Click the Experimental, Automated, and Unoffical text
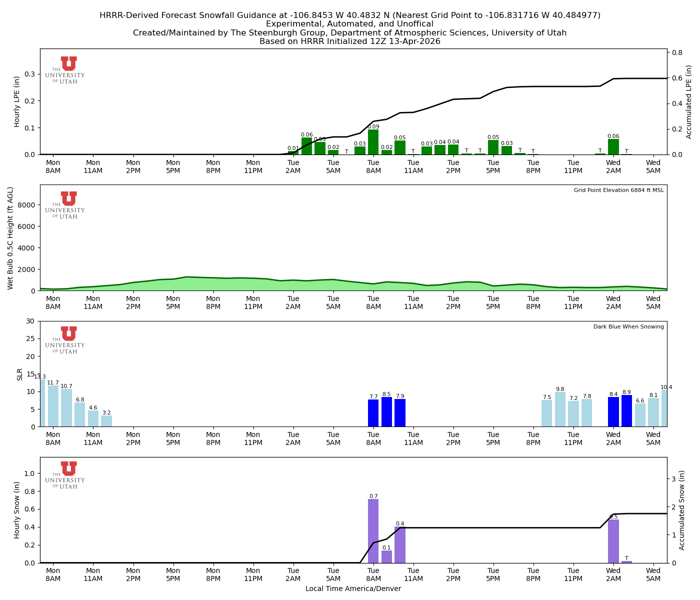700x600 pixels. click(x=350, y=23)
